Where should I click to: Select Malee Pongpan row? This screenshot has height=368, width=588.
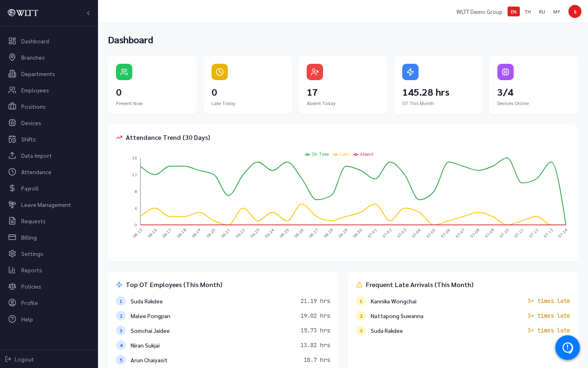pos(223,316)
